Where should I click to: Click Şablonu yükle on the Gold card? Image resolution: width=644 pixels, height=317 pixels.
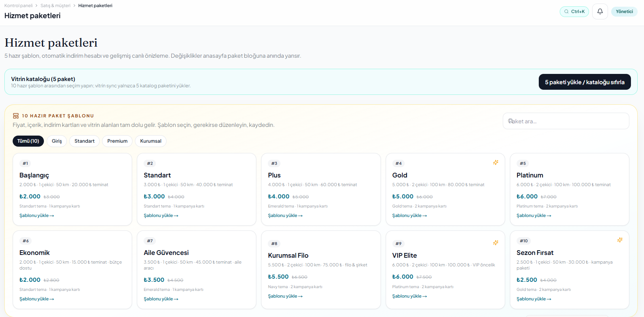coord(409,215)
